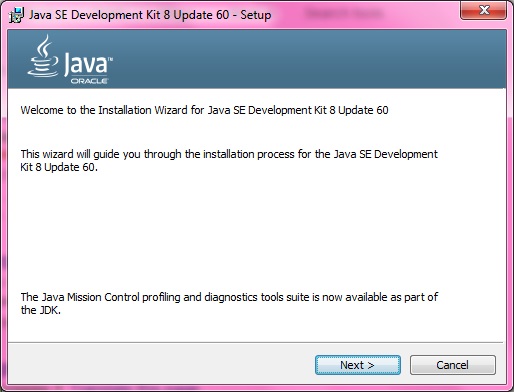Click the TM trademark symbol beside Java
The image size is (514, 392).
click(x=111, y=59)
